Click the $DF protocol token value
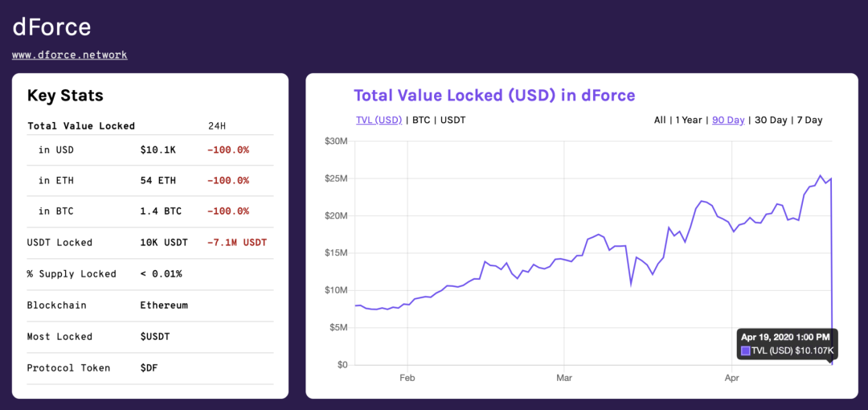Screen dimensions: 868x410 pos(149,368)
